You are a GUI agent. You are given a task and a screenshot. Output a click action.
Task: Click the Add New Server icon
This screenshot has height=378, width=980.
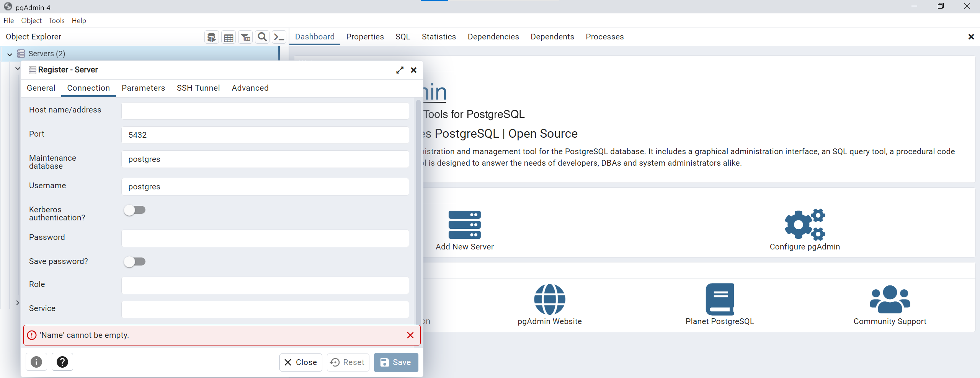coord(464,225)
